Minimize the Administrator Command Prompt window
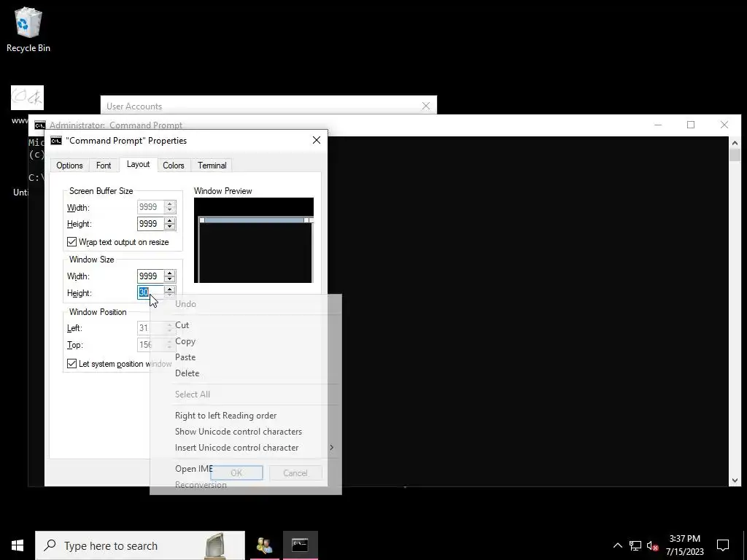 tap(658, 125)
